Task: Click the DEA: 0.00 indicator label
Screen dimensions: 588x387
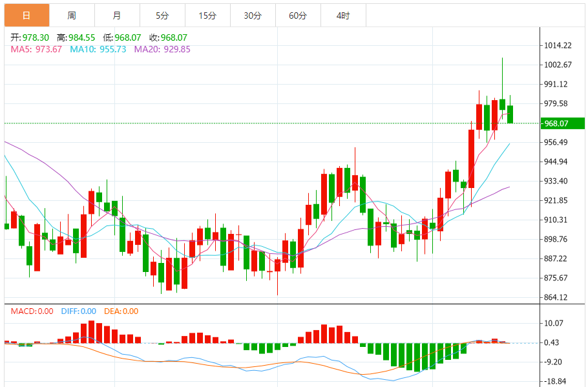Action: pos(121,311)
